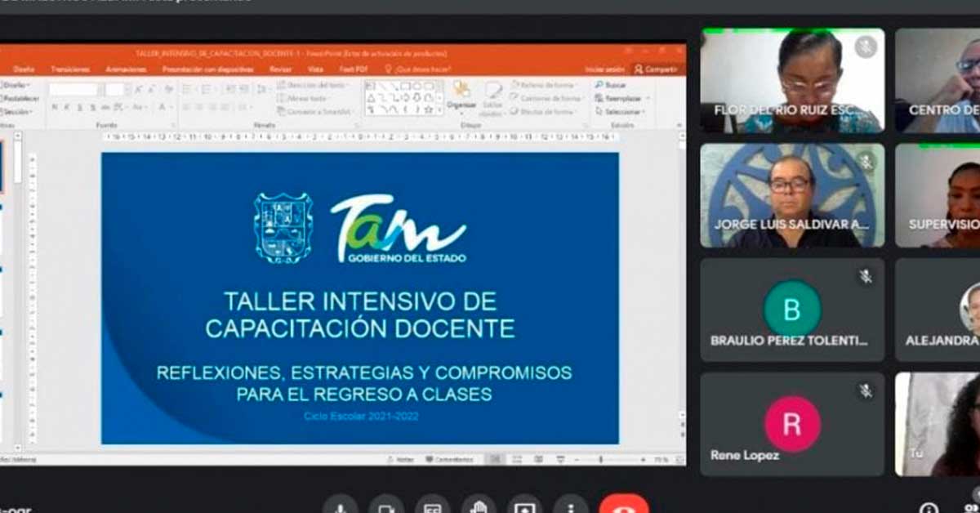980x513 pixels.
Task: Open the Transiciones ribbon tab
Action: pos(69,69)
